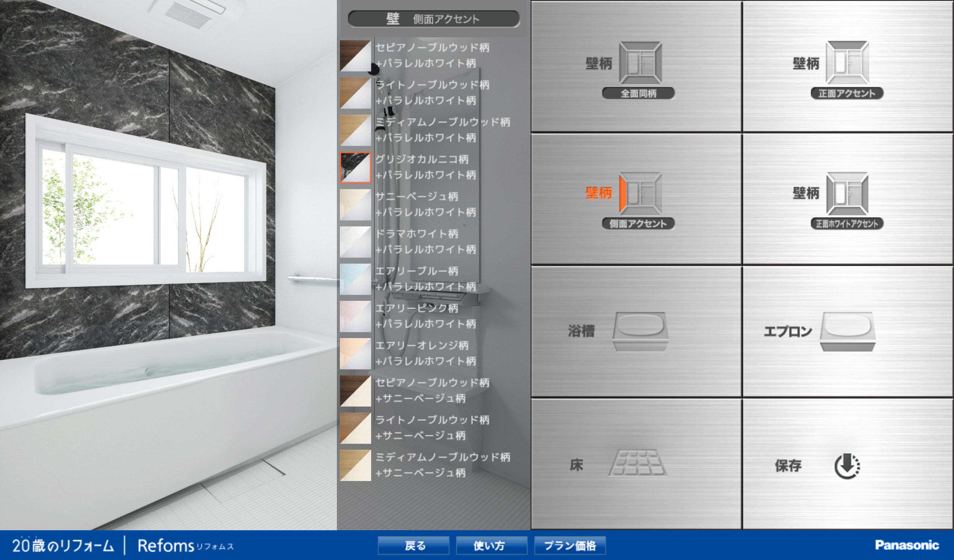Open the プラン価格 plan price button

click(x=570, y=545)
